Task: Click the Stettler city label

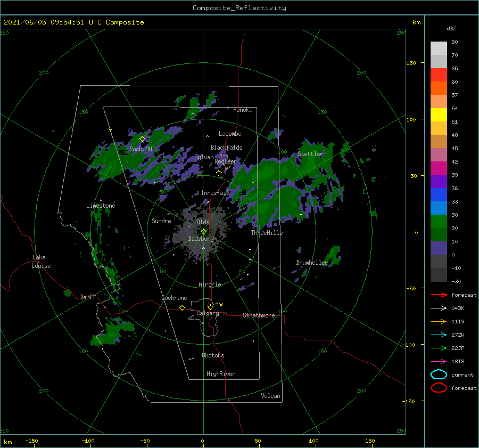Action: (x=310, y=154)
